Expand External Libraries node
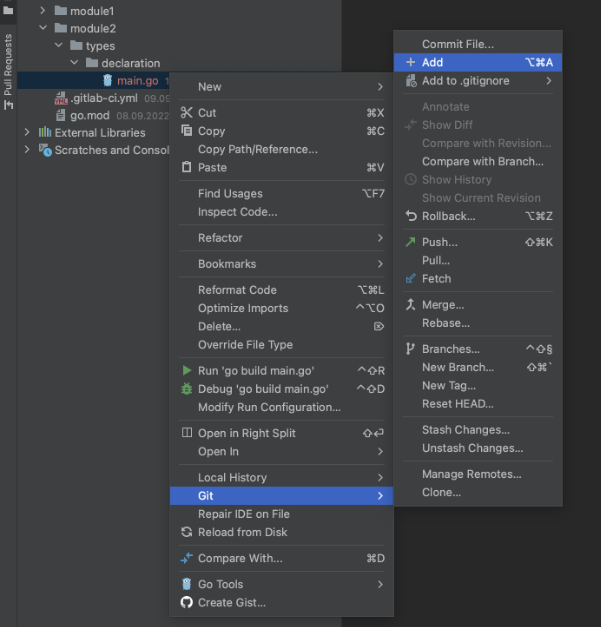The height and width of the screenshot is (627, 601). point(27,132)
